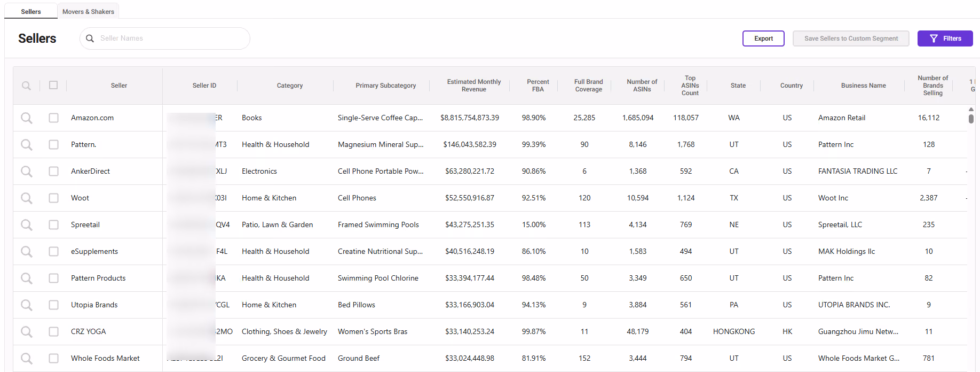Sort by Category column header

pos(290,86)
